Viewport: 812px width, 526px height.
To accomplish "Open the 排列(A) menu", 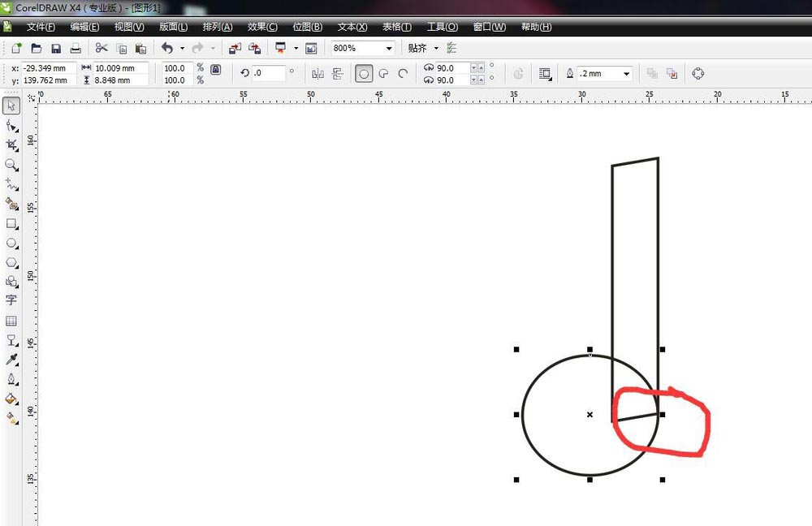I will click(218, 27).
